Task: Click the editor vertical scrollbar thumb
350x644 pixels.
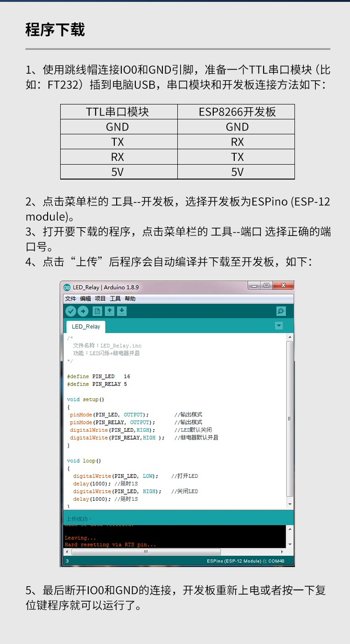Action: 290,419
